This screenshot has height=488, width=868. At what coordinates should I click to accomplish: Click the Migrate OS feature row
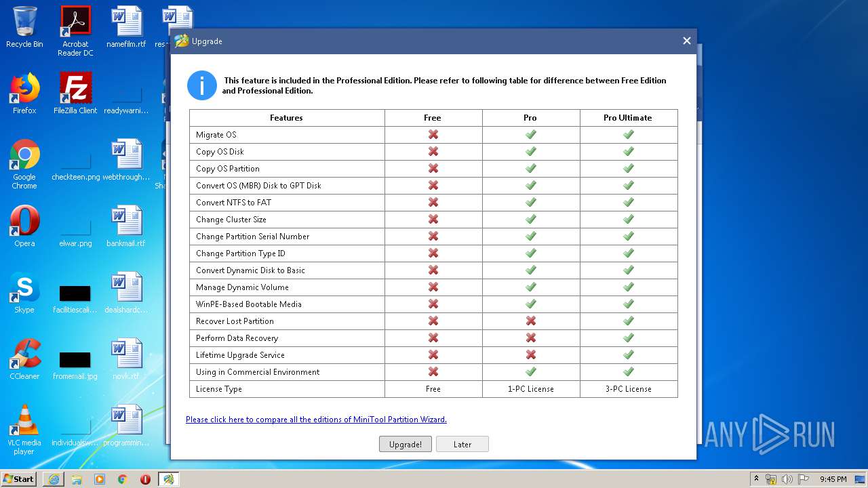433,135
